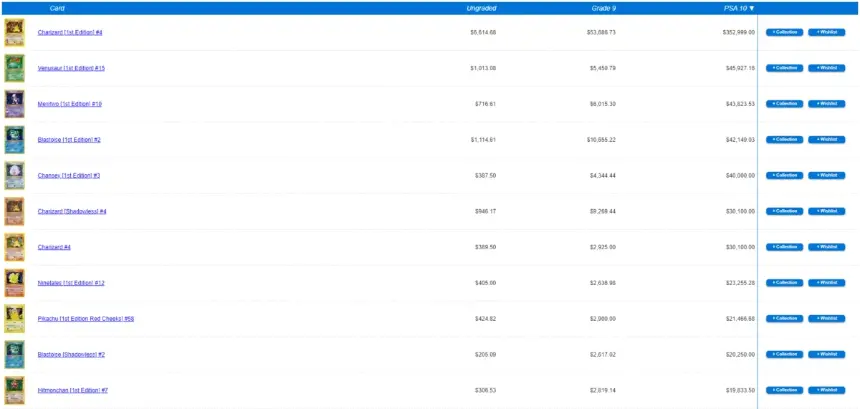The image size is (860, 409).
Task: Open the Charizard [Shadowless] card thumbnail
Action: click(14, 212)
